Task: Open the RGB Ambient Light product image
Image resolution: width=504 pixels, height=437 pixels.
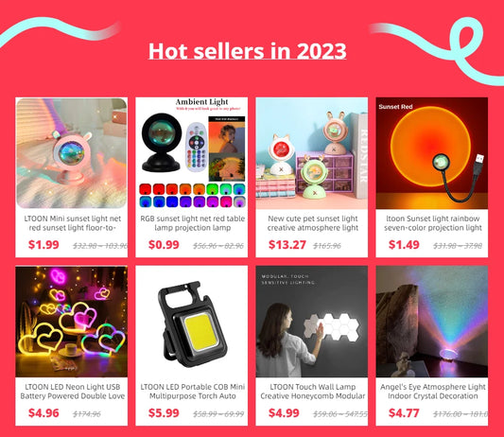Action: (192, 153)
